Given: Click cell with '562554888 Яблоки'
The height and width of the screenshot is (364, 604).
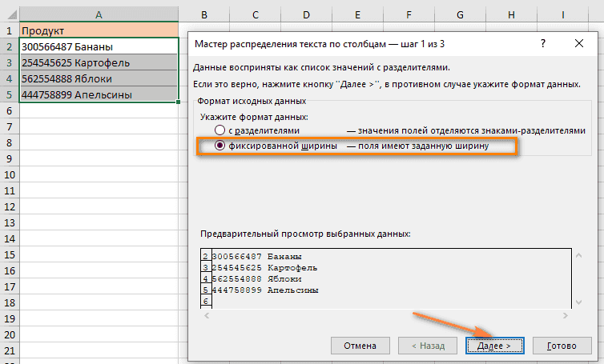Looking at the screenshot, I should tap(99, 78).
